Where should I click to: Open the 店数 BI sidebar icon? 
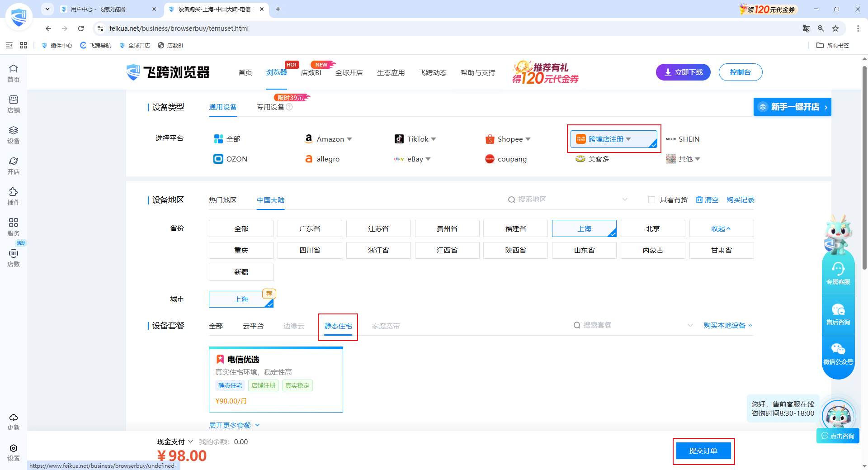coord(14,258)
